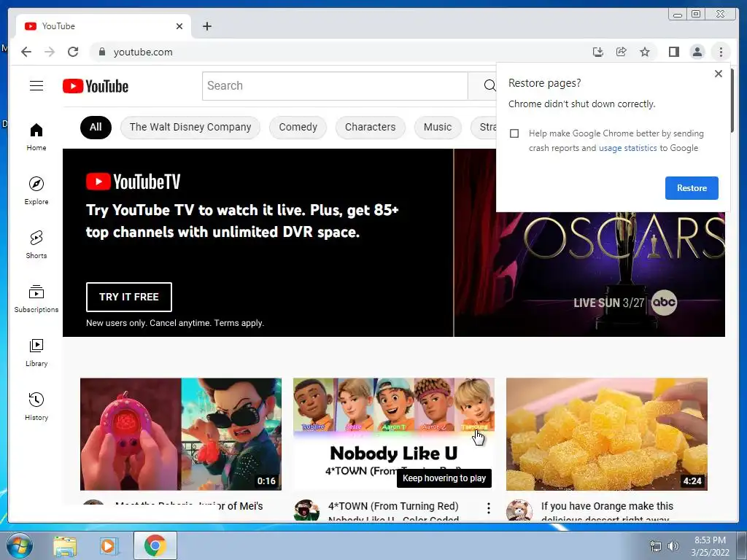Click the padlock site info icon
Viewport: 747px width, 560px height.
(102, 52)
